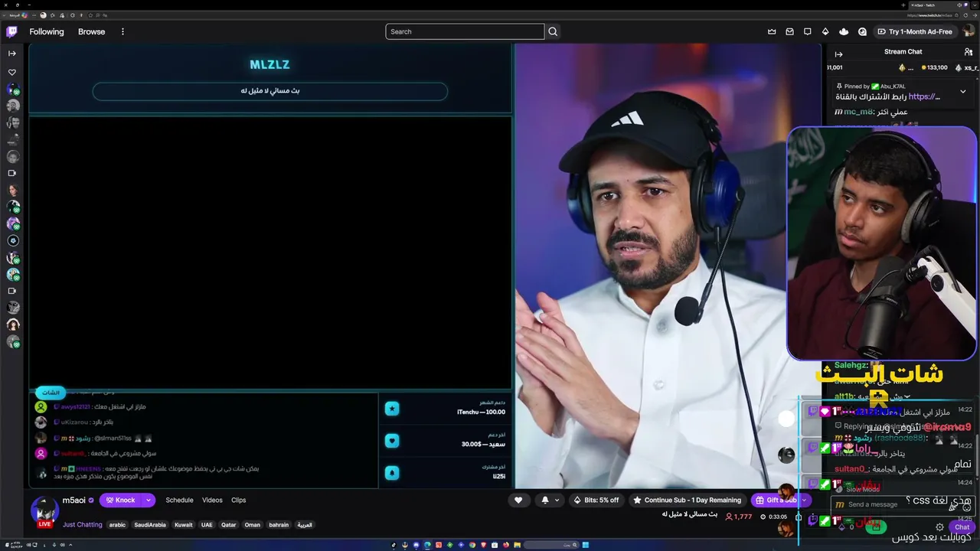
Task: Click the stream title بث مسائي لا مثيل له below the player
Action: point(690,514)
